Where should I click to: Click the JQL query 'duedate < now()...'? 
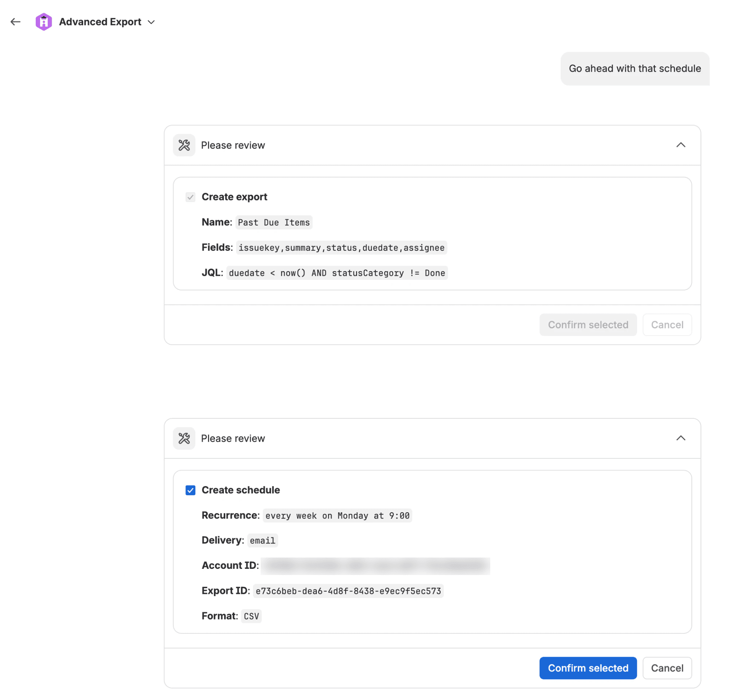click(x=338, y=273)
